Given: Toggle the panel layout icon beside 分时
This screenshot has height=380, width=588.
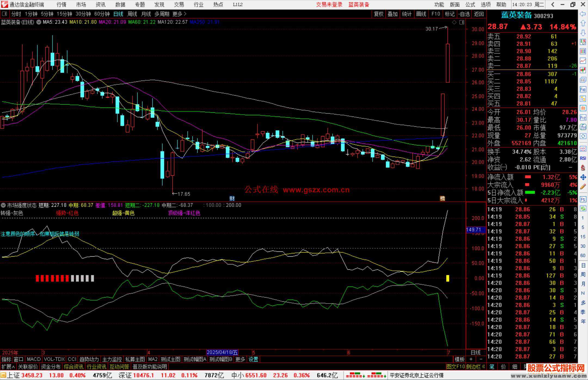Looking at the screenshot, I should 5,14.
